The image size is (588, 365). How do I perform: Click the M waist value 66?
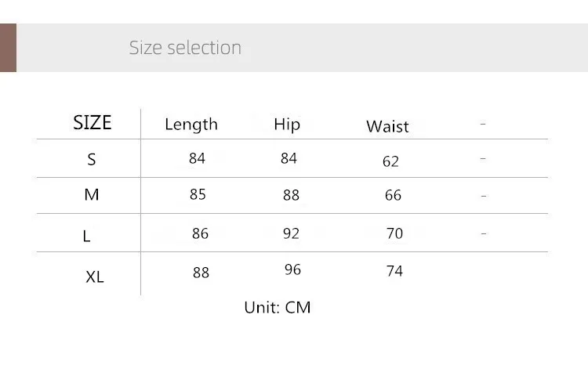point(393,195)
